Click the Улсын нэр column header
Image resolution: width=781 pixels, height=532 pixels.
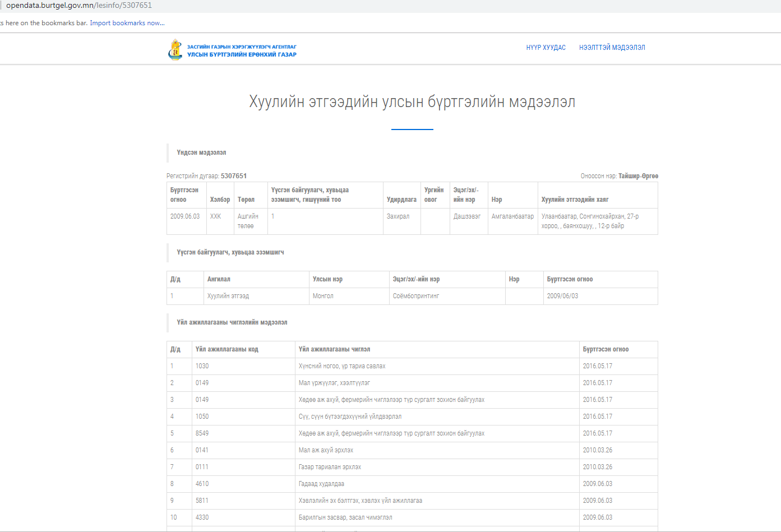tap(327, 279)
